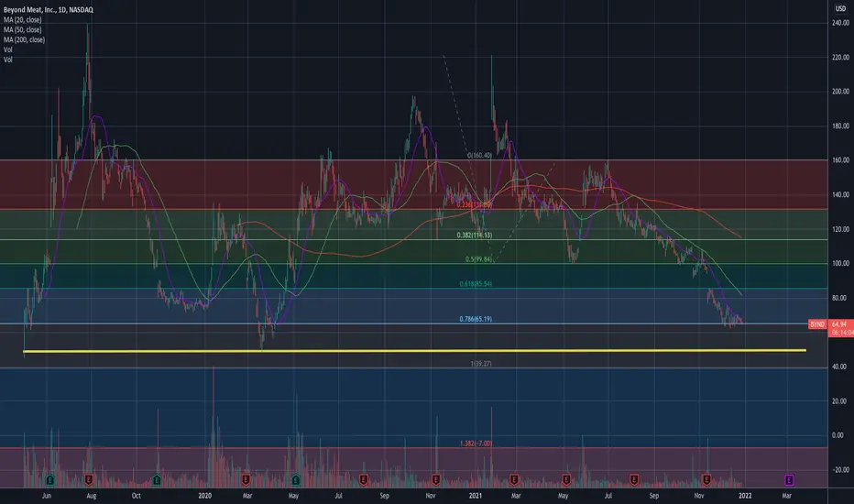Click the 0.00 price axis label

click(838, 435)
